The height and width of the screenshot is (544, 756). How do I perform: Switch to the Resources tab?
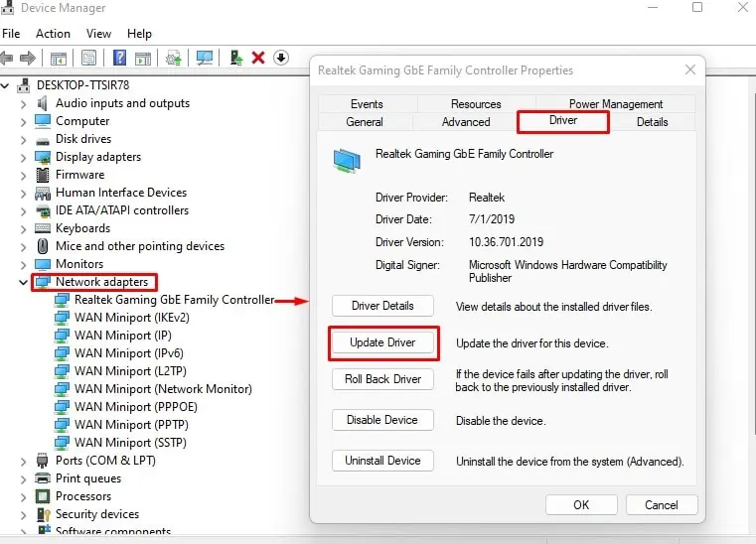pos(476,104)
